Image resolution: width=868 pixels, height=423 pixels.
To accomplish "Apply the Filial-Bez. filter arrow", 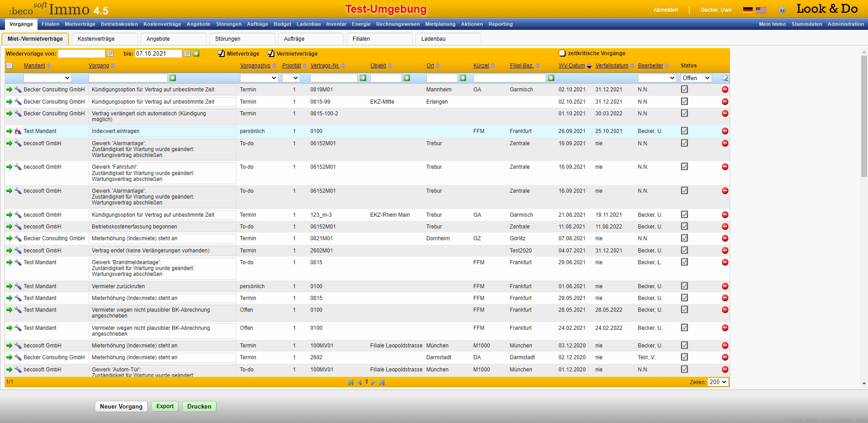I will pyautogui.click(x=551, y=78).
